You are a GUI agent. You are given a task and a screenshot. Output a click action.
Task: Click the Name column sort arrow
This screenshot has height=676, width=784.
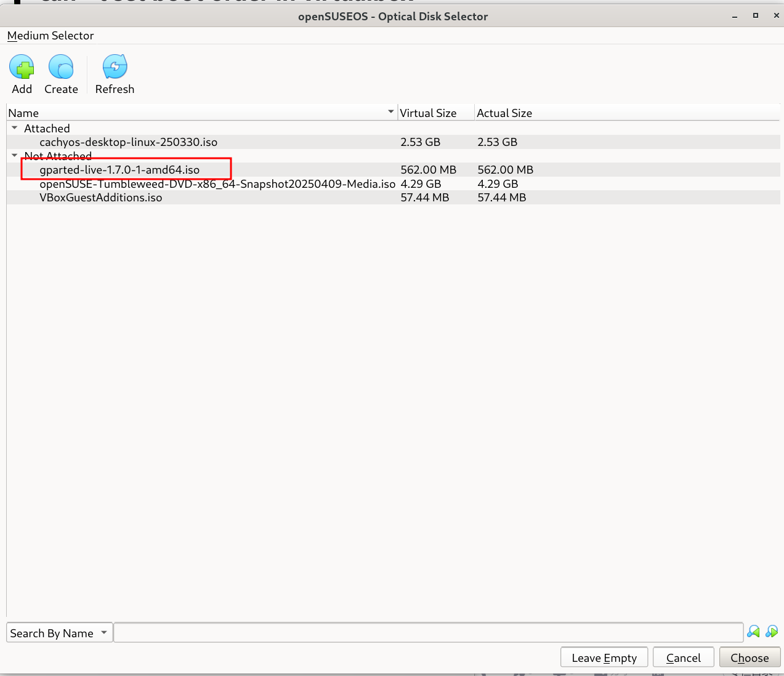coord(390,112)
